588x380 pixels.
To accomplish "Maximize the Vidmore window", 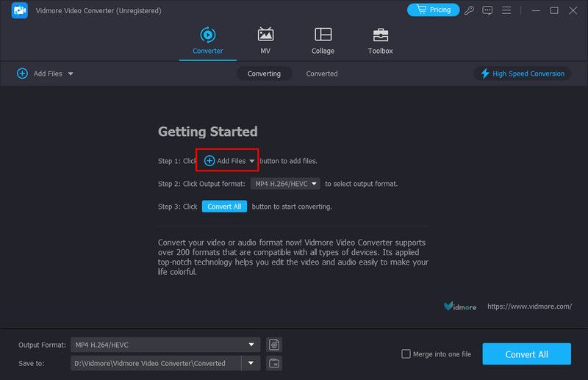I will click(554, 10).
